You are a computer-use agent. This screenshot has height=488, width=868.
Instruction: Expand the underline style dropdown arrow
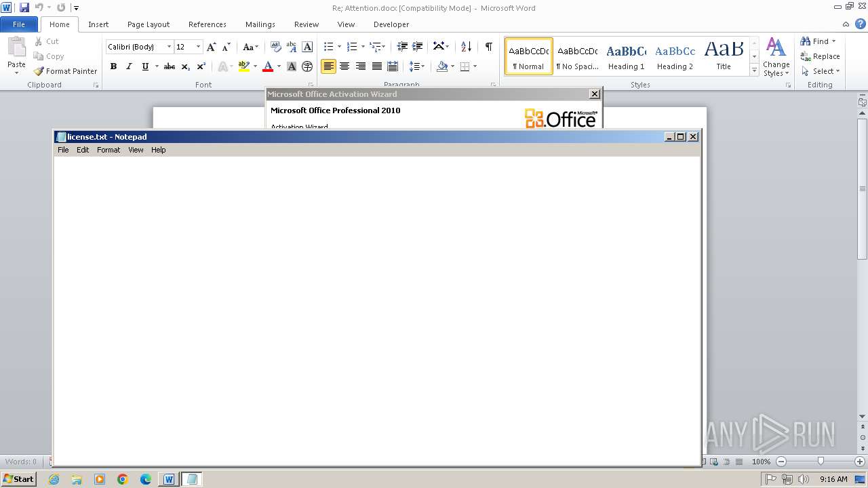(157, 66)
